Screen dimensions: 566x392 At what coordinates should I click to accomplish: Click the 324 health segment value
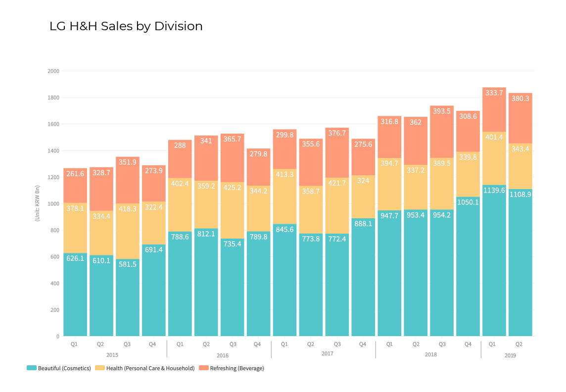coord(363,181)
